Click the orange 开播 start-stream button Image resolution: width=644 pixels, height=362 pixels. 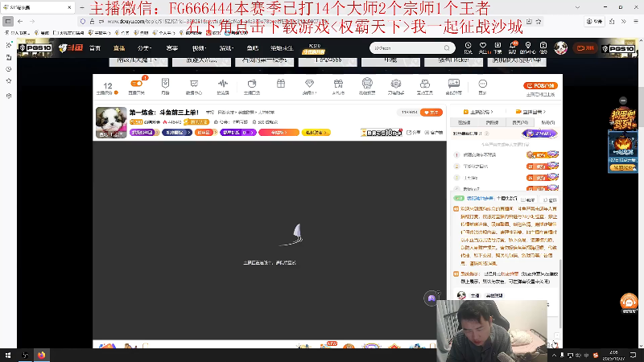pyautogui.click(x=586, y=48)
